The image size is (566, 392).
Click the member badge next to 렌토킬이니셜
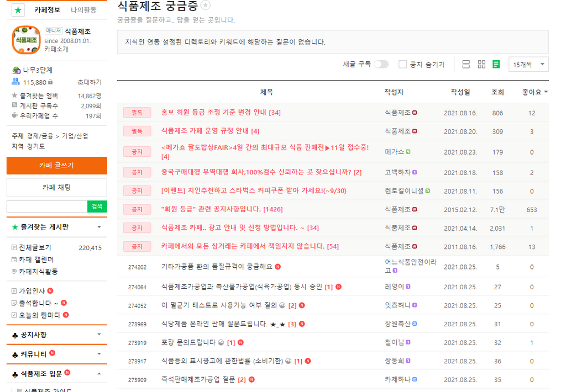[x=428, y=191]
